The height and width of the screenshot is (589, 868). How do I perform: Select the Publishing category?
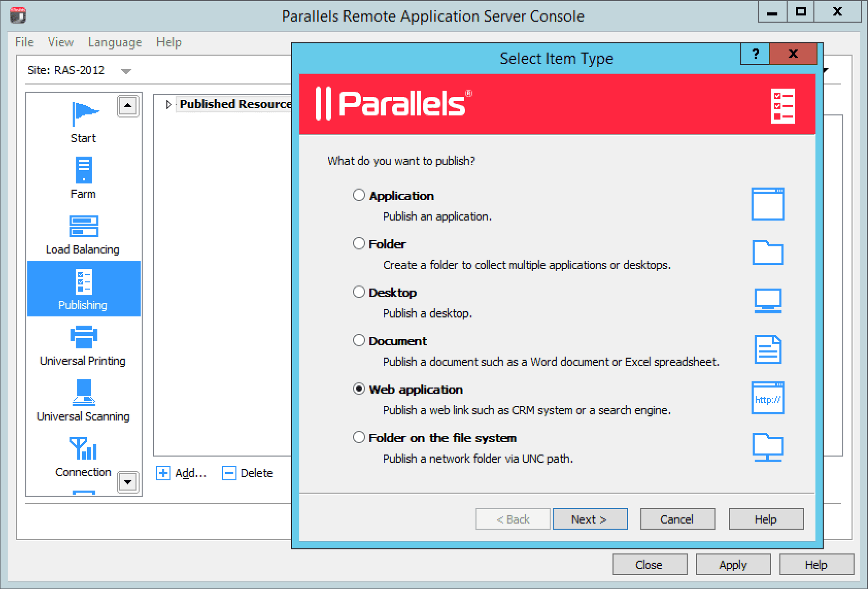tap(83, 289)
